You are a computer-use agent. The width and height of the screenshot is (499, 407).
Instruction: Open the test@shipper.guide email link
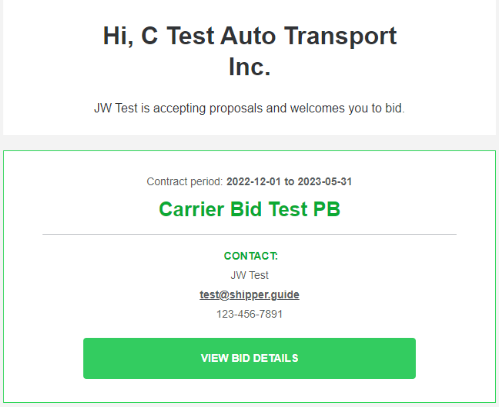click(x=249, y=295)
